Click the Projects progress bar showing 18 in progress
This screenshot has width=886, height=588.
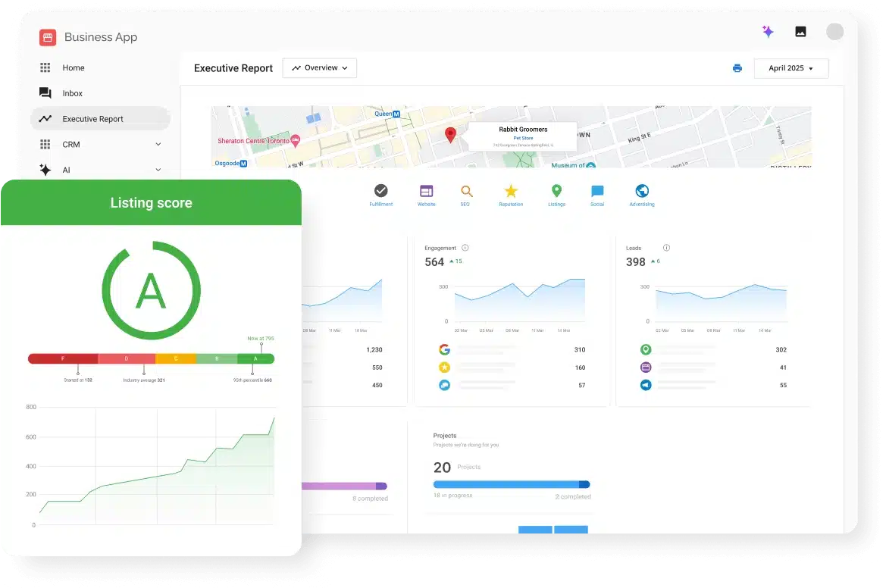click(x=512, y=484)
